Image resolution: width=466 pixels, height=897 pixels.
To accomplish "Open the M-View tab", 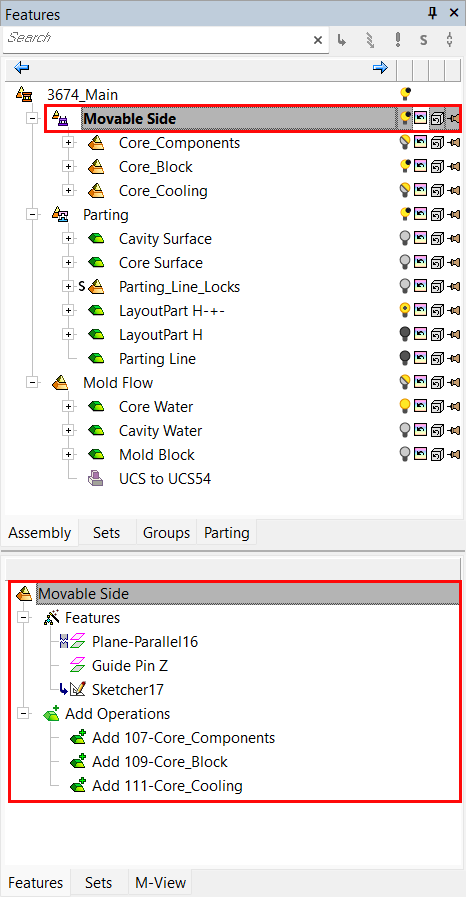I will coord(158,882).
